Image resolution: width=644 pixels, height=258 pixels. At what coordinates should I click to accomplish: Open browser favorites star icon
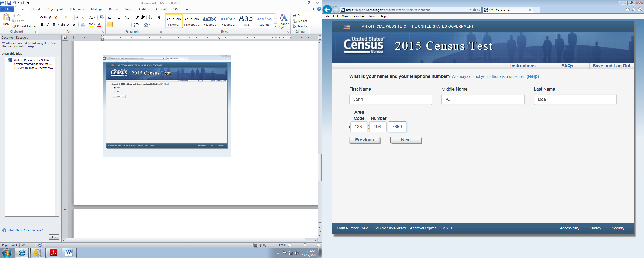(x=634, y=10)
